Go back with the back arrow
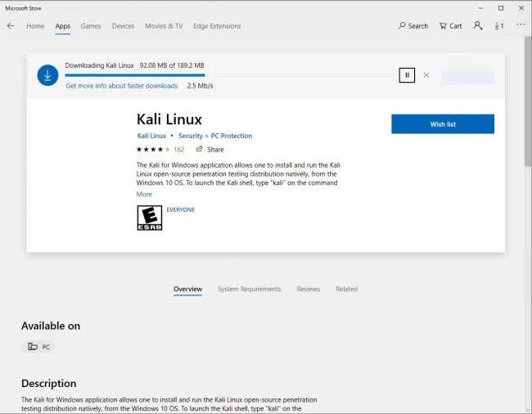The width and height of the screenshot is (532, 414). point(11,25)
